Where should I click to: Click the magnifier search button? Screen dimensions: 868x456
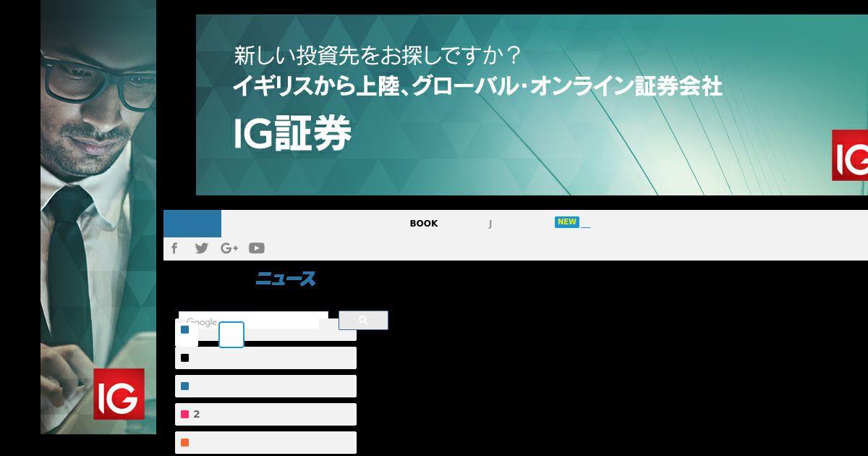(363, 321)
